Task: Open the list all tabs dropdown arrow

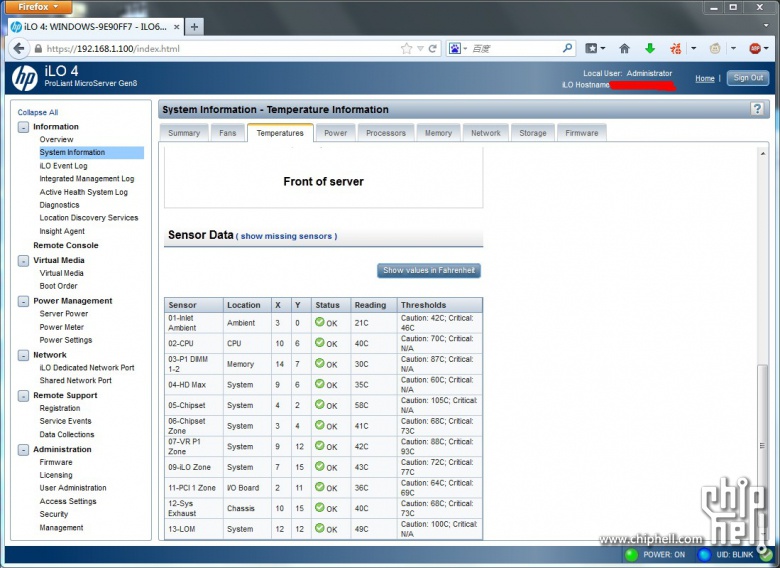Action: (766, 25)
